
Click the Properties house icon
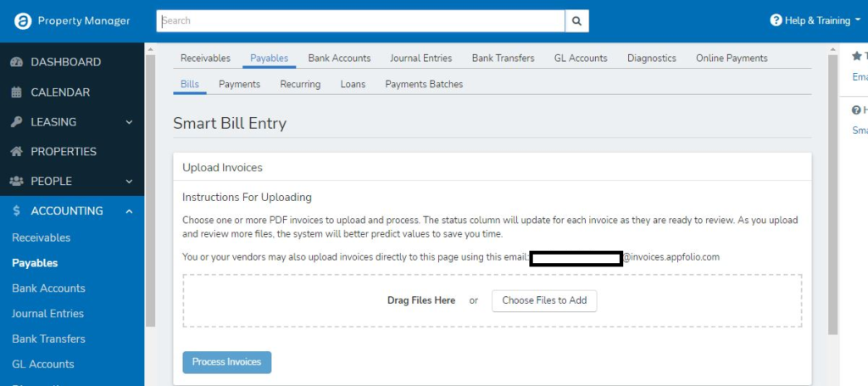(x=17, y=151)
